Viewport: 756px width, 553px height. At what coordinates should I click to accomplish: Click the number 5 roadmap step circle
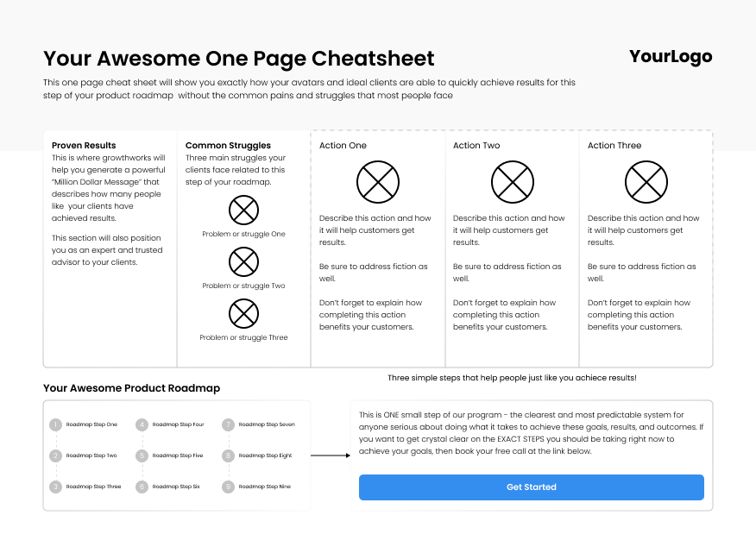pyautogui.click(x=142, y=456)
